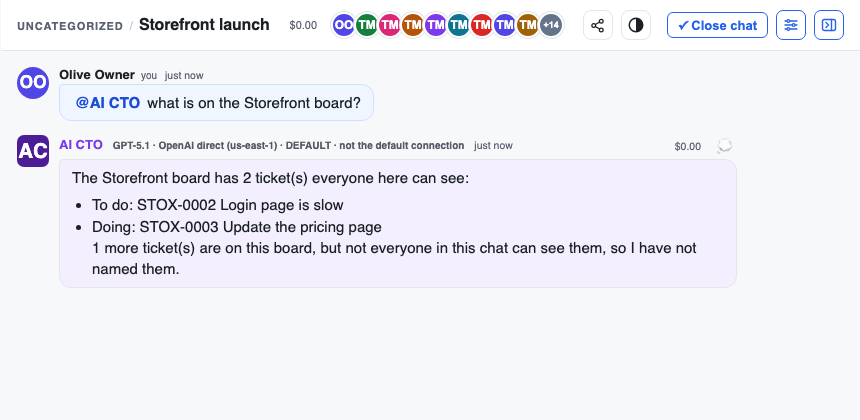The width and height of the screenshot is (860, 420).
Task: Click the OO participant avatar in header
Action: (x=344, y=25)
